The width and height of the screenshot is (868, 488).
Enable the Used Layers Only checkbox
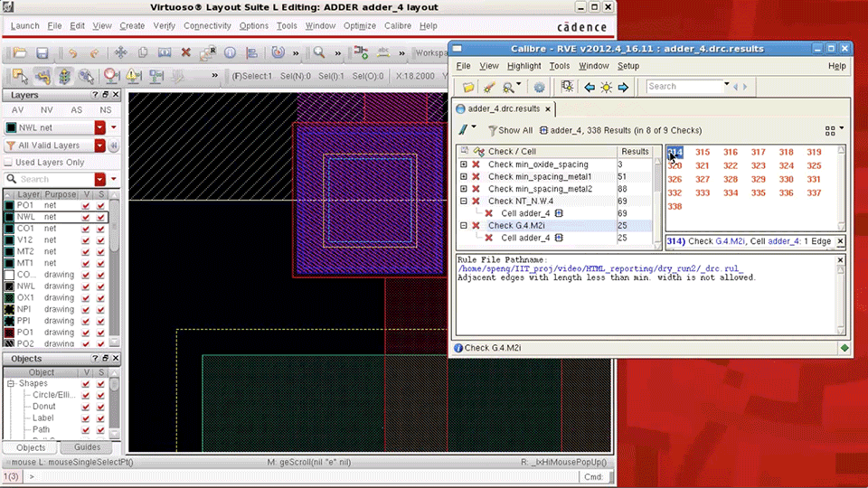[8, 162]
